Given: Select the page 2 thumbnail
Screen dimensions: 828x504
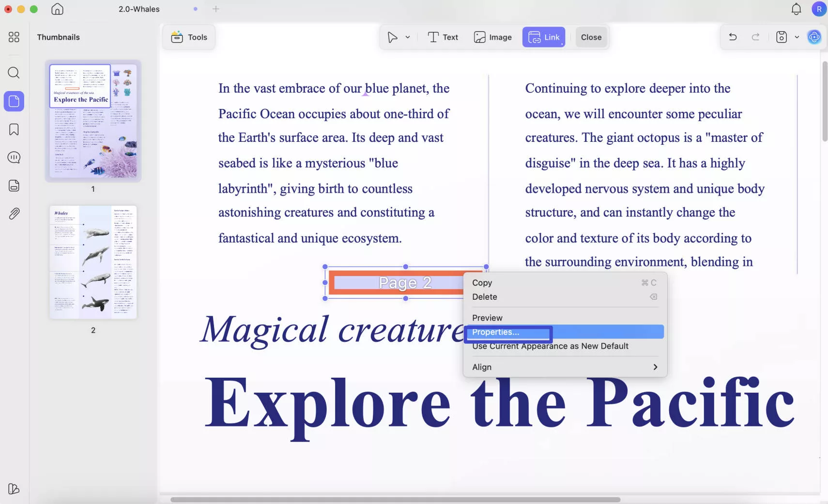Looking at the screenshot, I should click(93, 262).
